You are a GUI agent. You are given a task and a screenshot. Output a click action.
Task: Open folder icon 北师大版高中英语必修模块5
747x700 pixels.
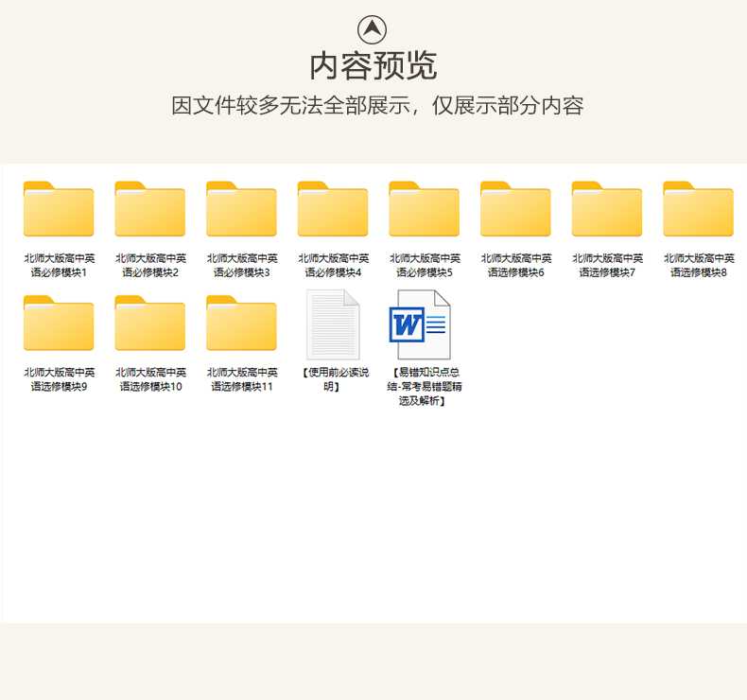(424, 209)
